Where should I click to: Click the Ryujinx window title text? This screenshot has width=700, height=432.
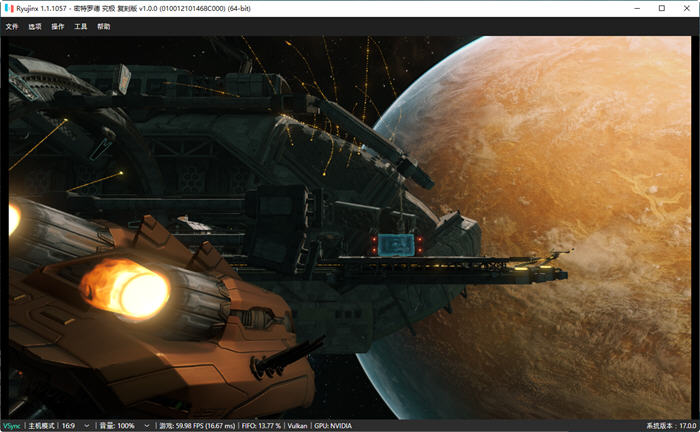pyautogui.click(x=133, y=8)
